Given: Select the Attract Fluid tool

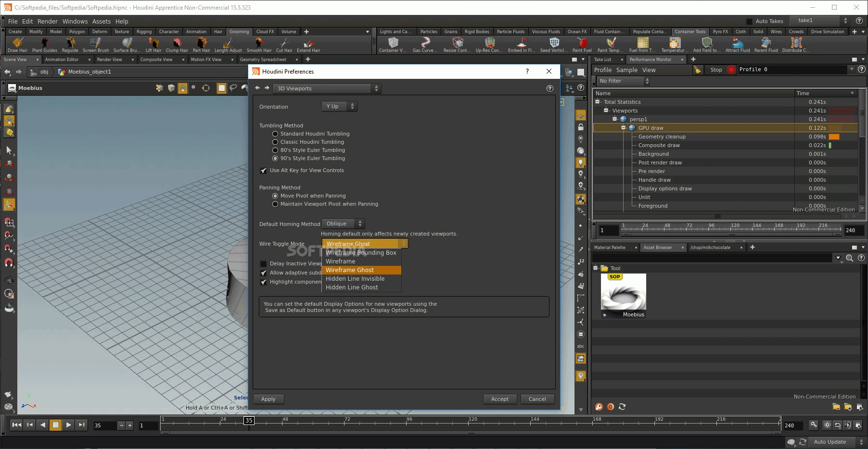Looking at the screenshot, I should 738,45.
